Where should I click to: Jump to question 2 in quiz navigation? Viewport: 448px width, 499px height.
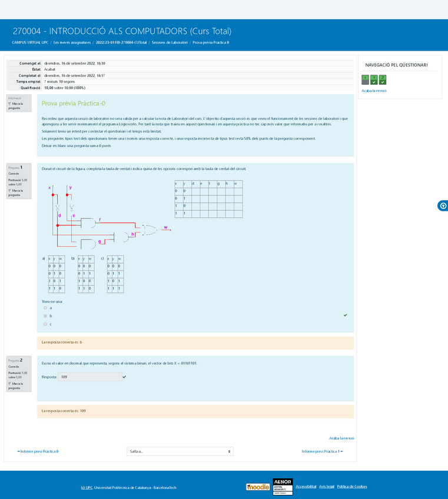point(383,79)
